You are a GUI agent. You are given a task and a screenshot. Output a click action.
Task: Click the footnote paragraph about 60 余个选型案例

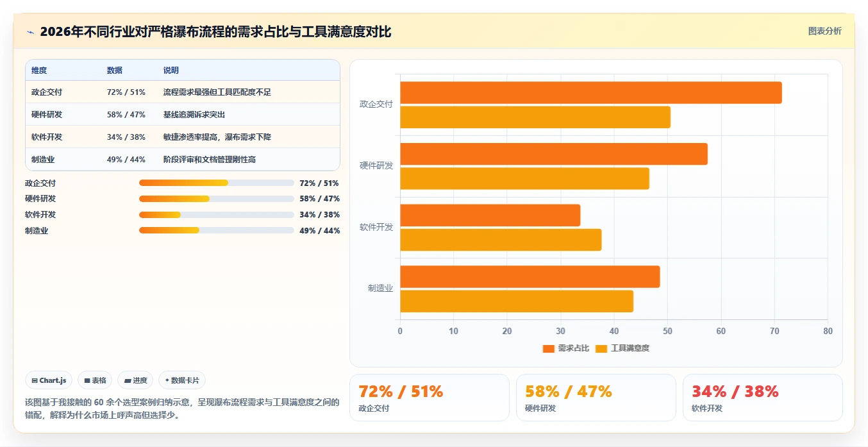(182, 409)
